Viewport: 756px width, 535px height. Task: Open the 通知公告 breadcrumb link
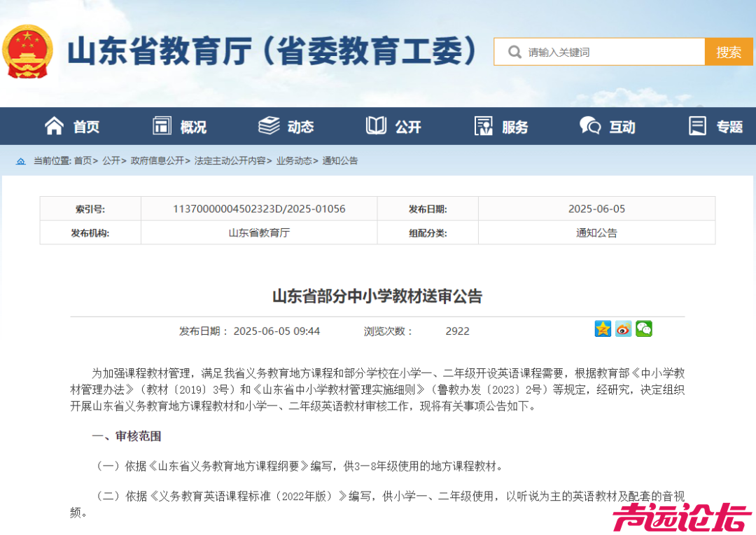click(x=339, y=160)
